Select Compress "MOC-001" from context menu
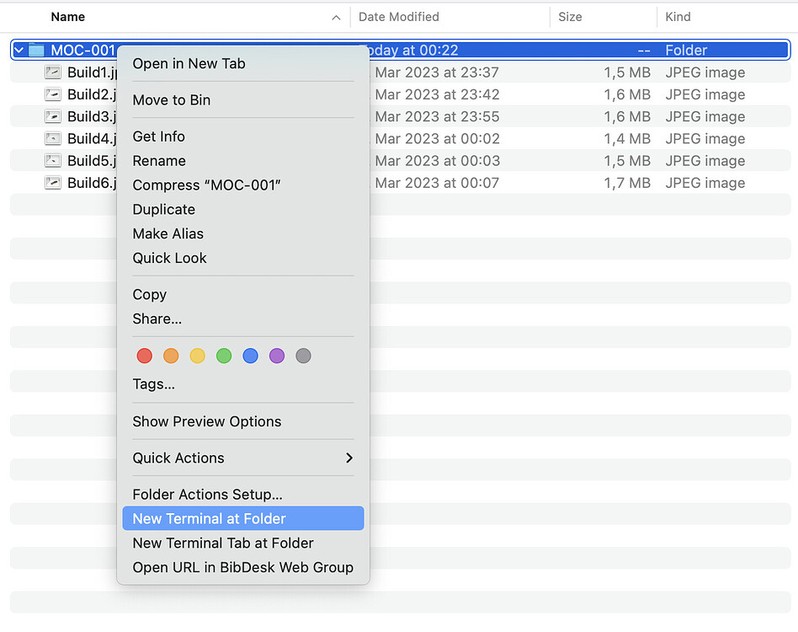The width and height of the screenshot is (798, 632). [x=206, y=185]
